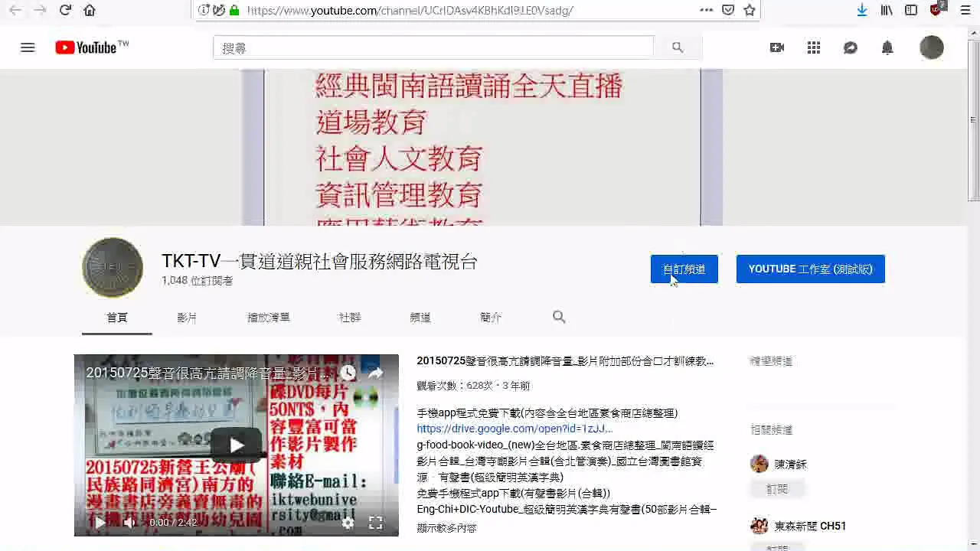Open YouTube messages chat icon
The image size is (980, 551).
[851, 47]
